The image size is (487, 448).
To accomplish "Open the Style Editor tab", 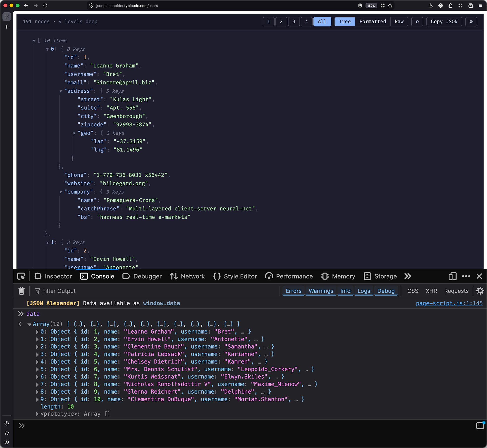I will tap(235, 276).
